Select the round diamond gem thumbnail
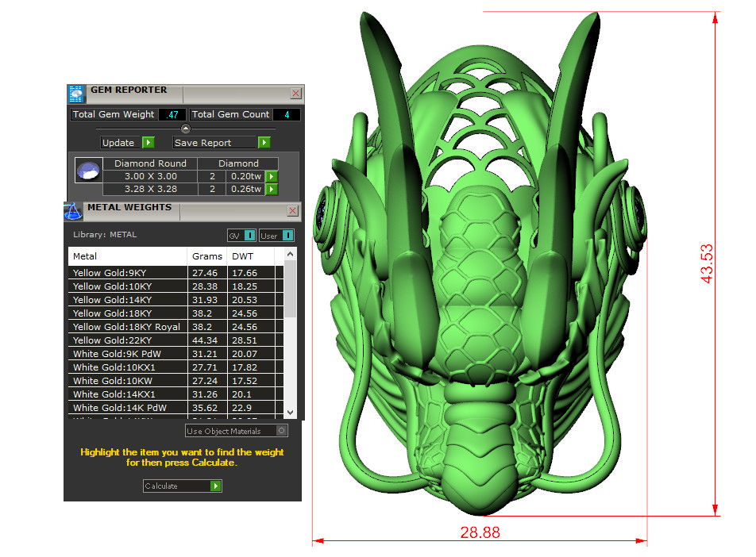This screenshot has height=557, width=756. (87, 171)
